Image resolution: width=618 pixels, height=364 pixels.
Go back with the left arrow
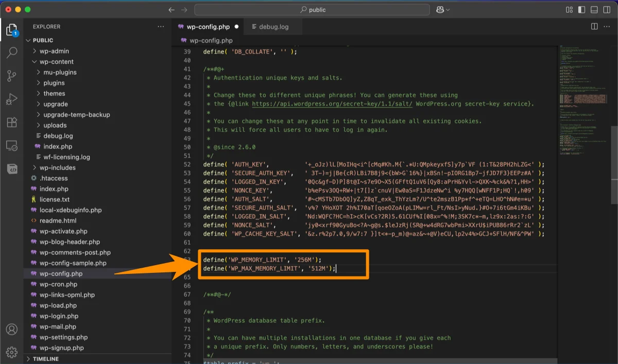pyautogui.click(x=171, y=10)
